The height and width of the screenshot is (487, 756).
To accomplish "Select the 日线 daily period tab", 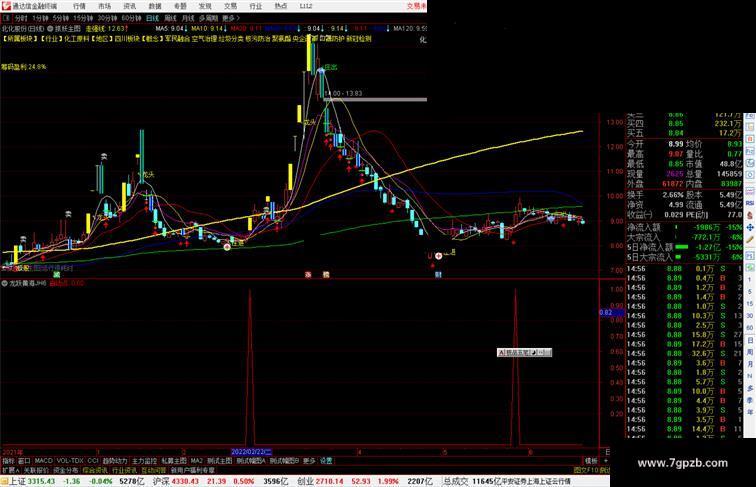I will pyautogui.click(x=152, y=18).
